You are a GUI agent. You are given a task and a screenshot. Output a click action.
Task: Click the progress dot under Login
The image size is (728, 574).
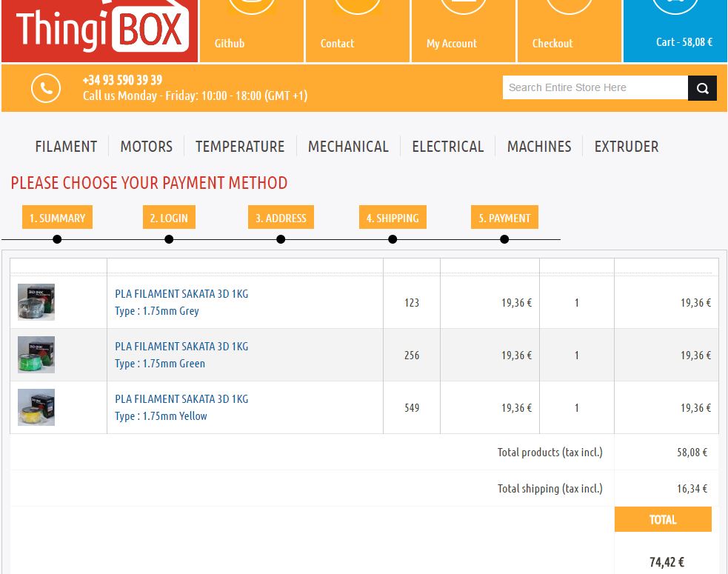point(169,239)
